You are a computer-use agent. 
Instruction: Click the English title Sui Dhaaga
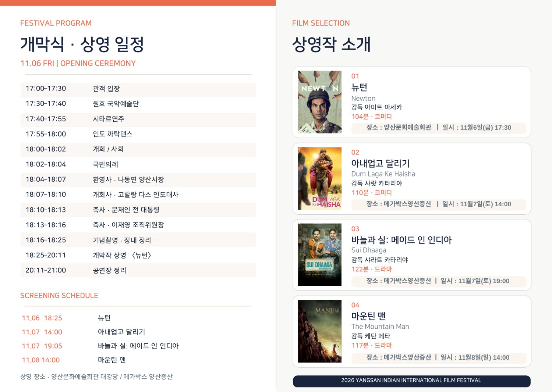coord(369,250)
